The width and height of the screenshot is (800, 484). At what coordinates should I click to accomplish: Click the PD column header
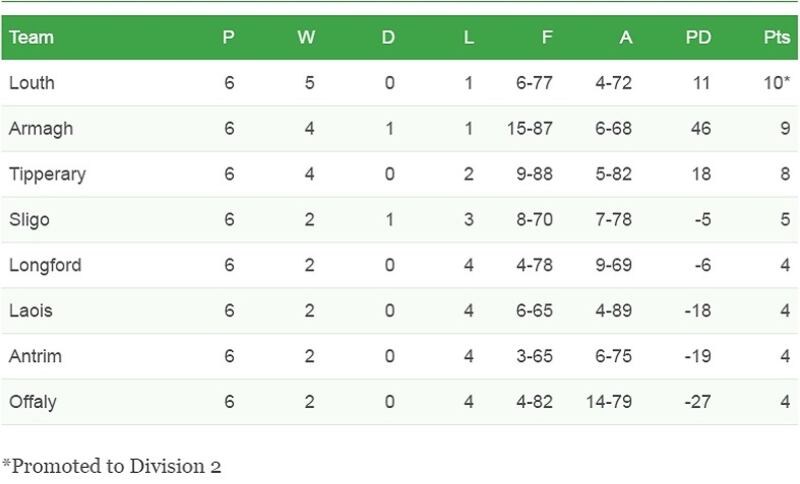coord(698,38)
